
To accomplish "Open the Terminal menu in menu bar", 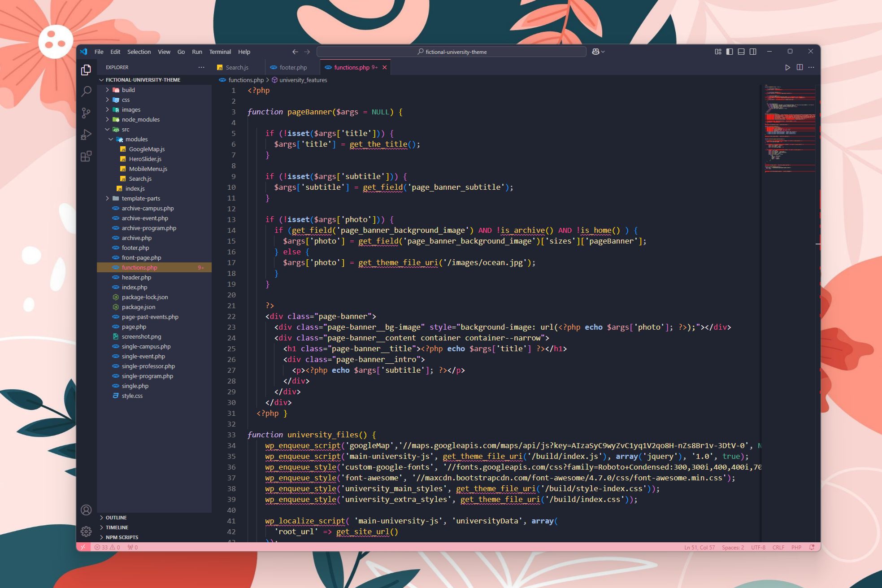I will coord(220,51).
